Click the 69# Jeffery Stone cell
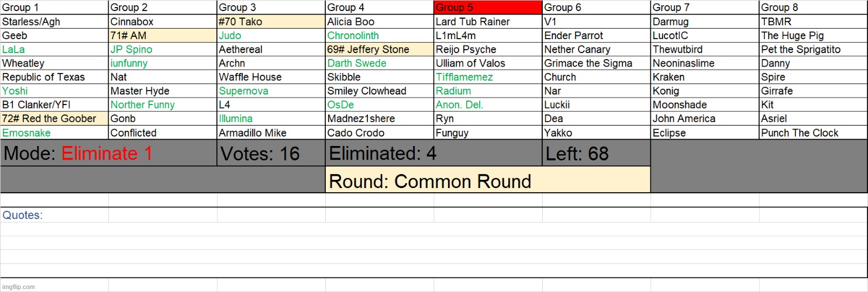Image resolution: width=868 pixels, height=292 pixels. pos(379,50)
